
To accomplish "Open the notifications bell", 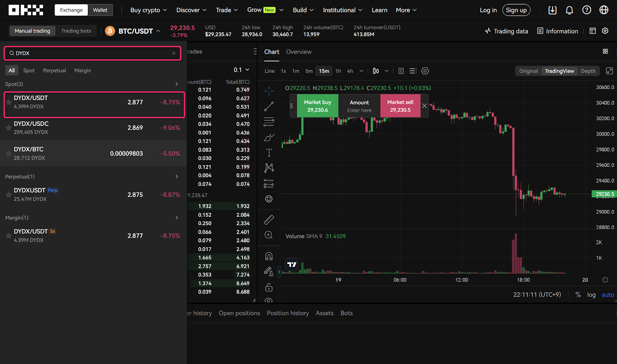I will pos(569,10).
